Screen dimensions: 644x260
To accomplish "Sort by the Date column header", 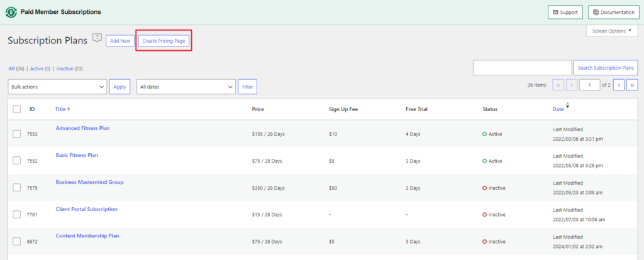I will pyautogui.click(x=558, y=109).
